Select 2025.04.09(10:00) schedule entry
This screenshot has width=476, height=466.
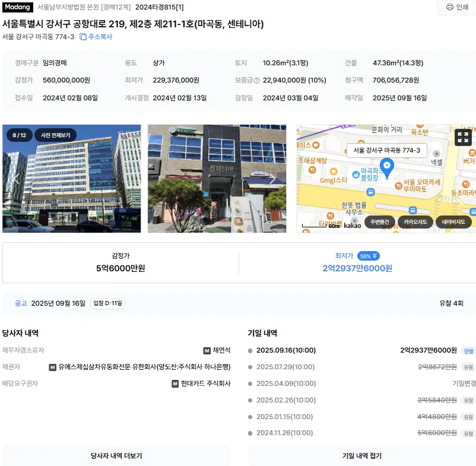[x=286, y=383]
